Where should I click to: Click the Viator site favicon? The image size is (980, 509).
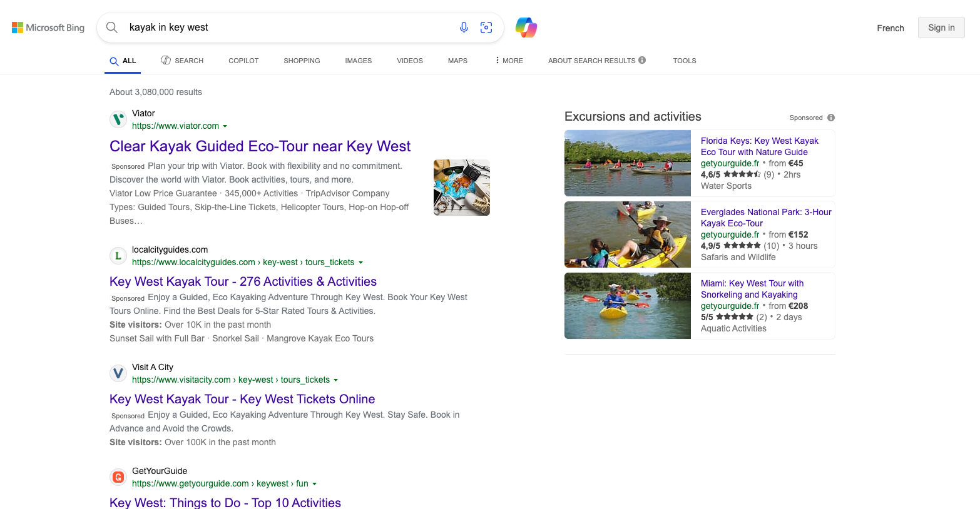click(118, 119)
